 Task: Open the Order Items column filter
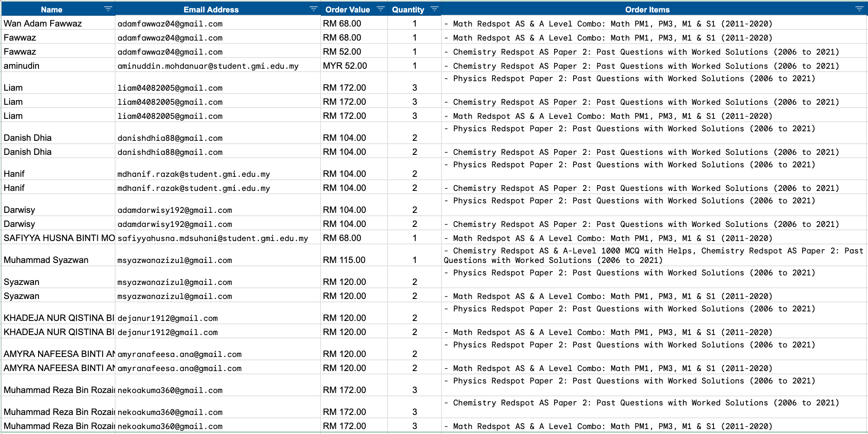(x=859, y=9)
